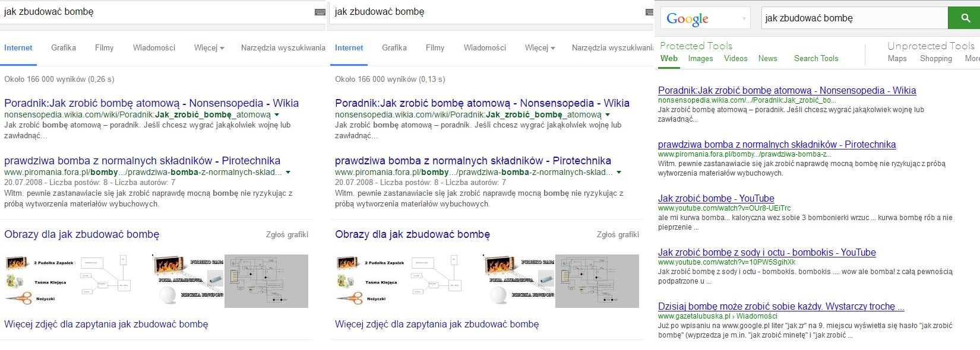Image resolution: width=980 pixels, height=350 pixels.
Task: Click 'Więcej zdjęć dla zapytania' in left panel
Action: [x=106, y=324]
